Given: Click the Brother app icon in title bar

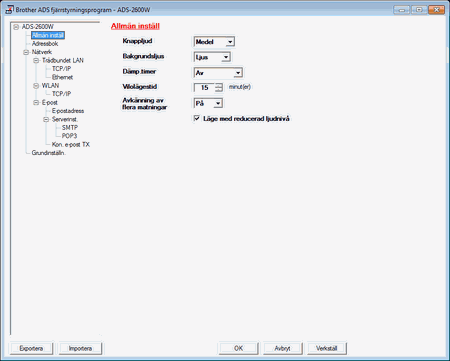Looking at the screenshot, I should (10, 9).
